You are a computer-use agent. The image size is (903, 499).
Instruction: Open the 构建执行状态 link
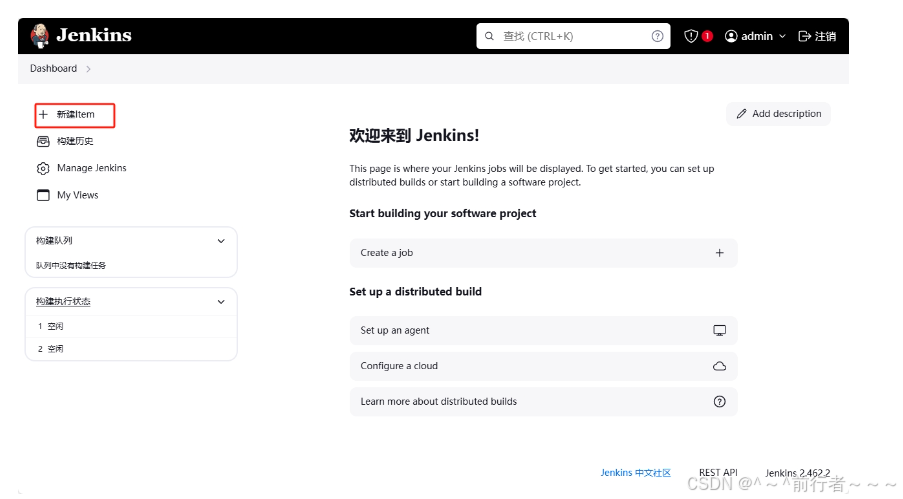pyautogui.click(x=63, y=301)
